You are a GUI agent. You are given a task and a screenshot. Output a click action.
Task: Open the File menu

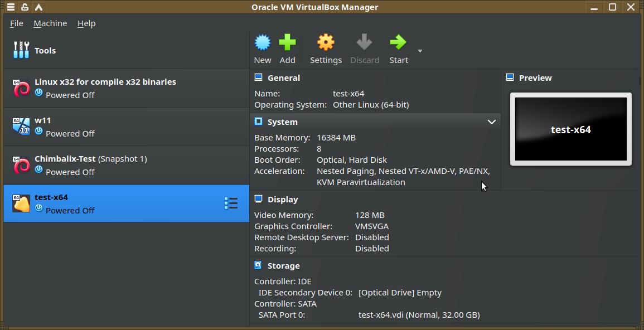click(x=17, y=23)
